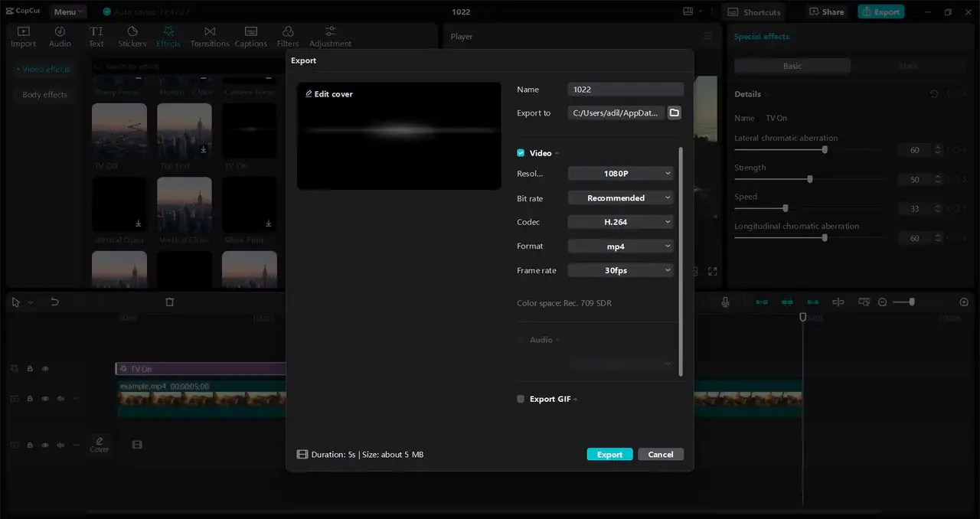980x519 pixels.
Task: Click the Name input field showing 1022
Action: (626, 90)
